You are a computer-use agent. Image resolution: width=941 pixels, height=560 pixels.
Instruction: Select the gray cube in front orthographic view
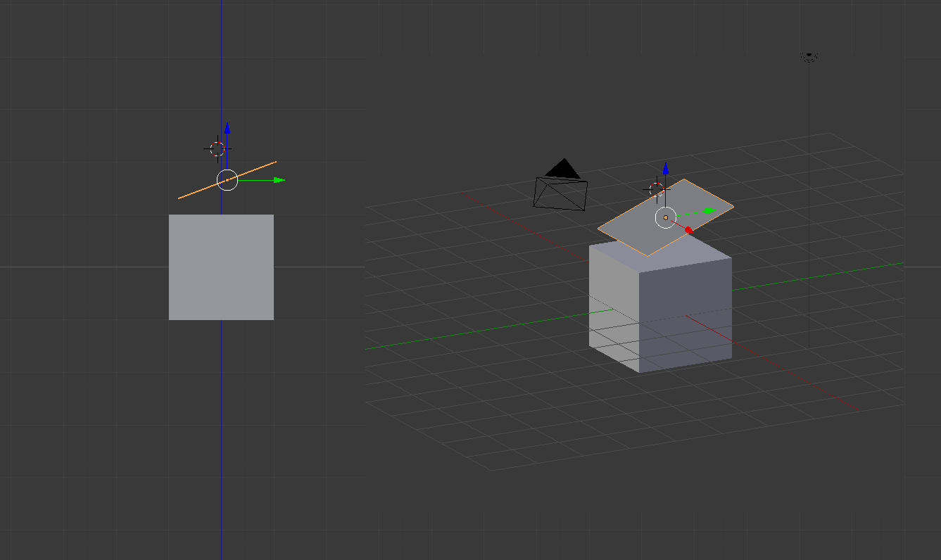(x=221, y=267)
